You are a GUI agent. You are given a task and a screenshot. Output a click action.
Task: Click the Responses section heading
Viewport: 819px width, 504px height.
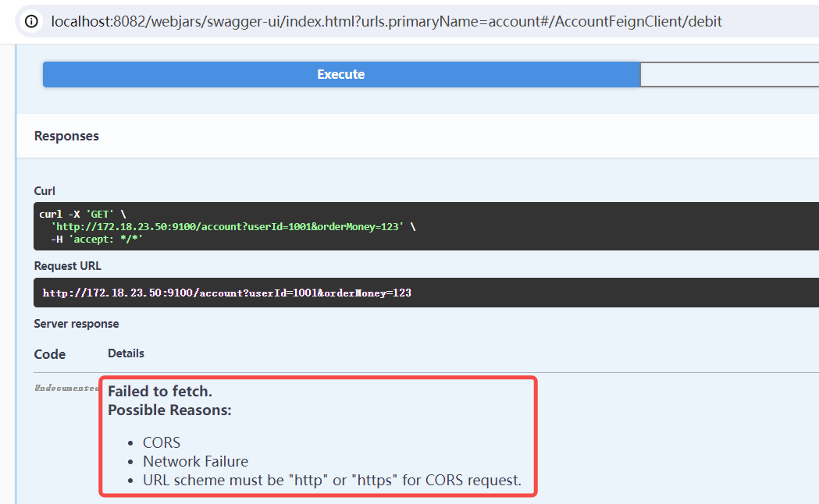click(x=66, y=135)
